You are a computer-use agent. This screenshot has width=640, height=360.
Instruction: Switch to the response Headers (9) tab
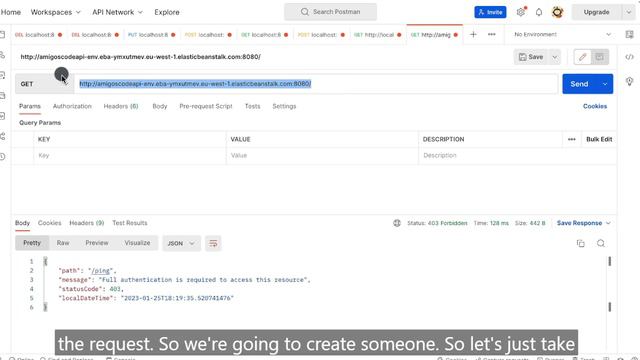click(x=87, y=223)
